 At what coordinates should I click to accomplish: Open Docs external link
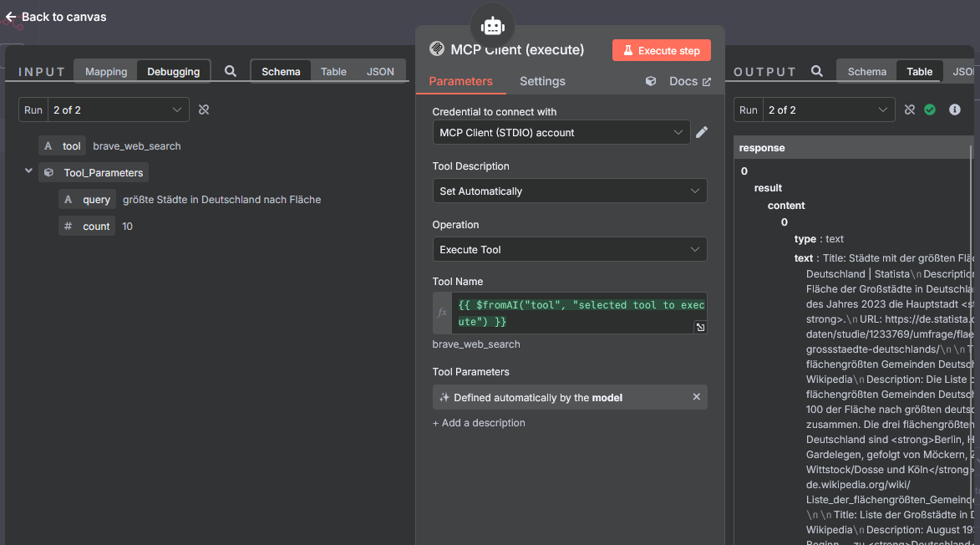(689, 82)
